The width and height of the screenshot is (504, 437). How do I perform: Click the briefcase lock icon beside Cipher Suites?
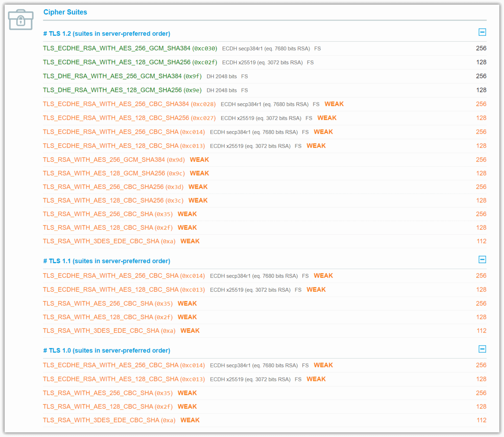(21, 20)
